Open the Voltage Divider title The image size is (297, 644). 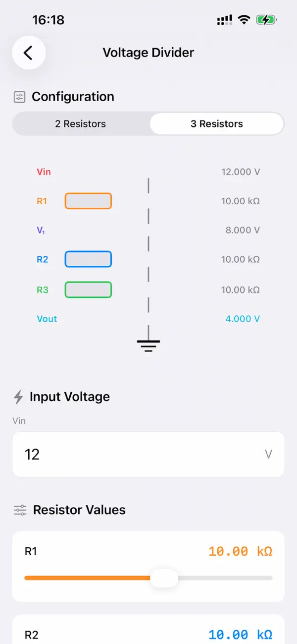(x=148, y=53)
